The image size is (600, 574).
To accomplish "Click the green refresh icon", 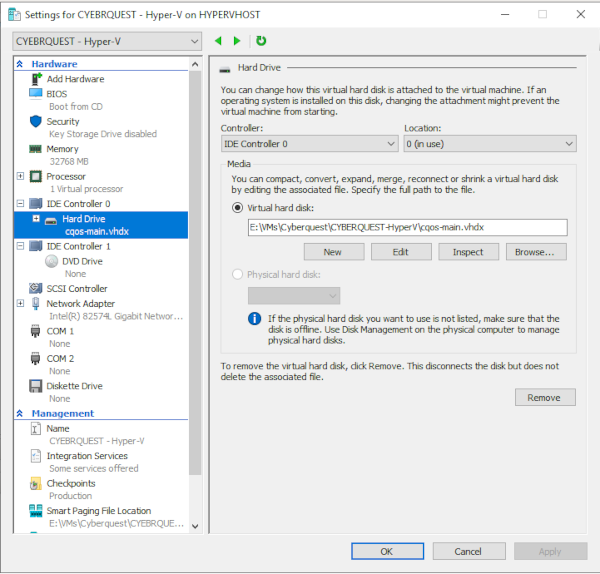I will (261, 41).
